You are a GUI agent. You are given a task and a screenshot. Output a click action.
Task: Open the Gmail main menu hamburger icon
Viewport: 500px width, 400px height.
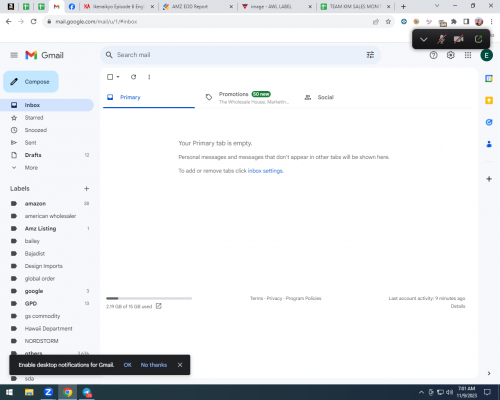point(14,55)
